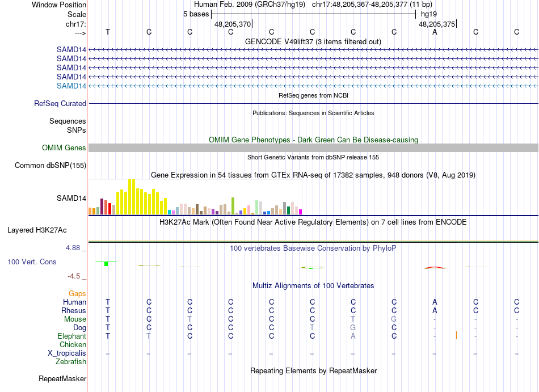This screenshot has height=392, width=539.
Task: Click the green bar in GTEx chart
Action: point(233,206)
